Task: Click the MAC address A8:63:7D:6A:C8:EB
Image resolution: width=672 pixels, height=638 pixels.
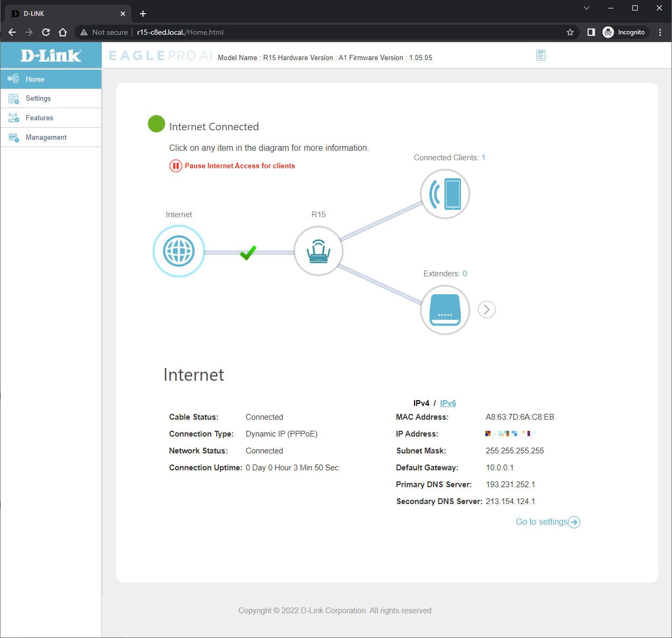Action: point(520,417)
